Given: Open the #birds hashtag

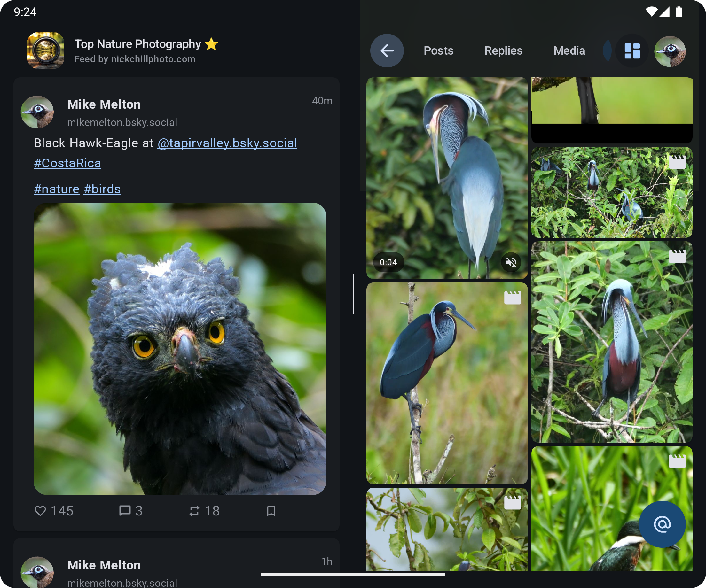Looking at the screenshot, I should [102, 189].
